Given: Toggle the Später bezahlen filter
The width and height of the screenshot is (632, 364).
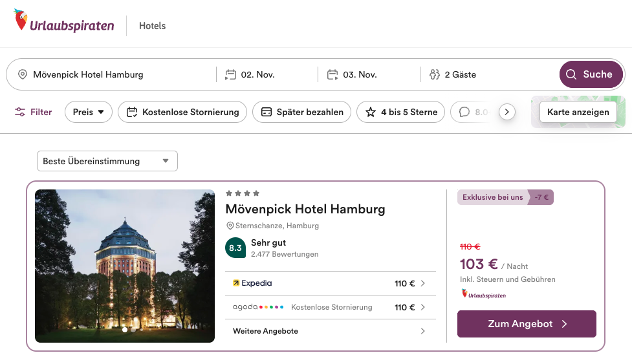Looking at the screenshot, I should point(301,112).
